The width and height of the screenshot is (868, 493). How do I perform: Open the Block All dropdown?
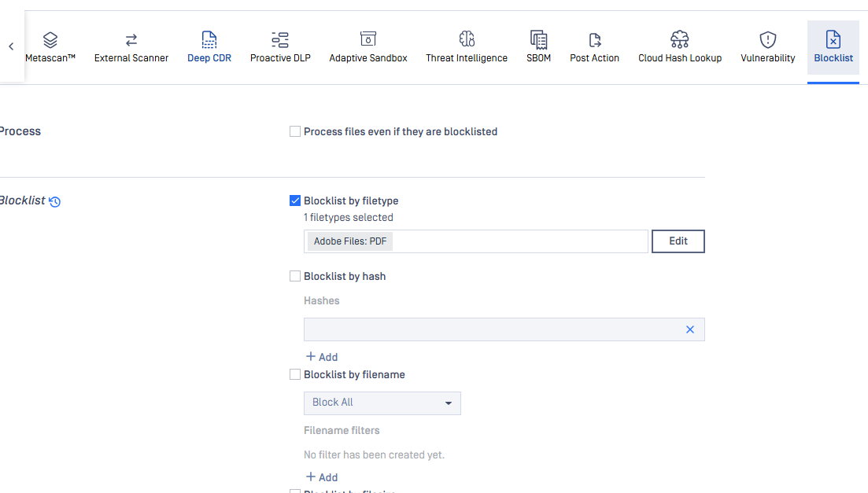click(x=382, y=403)
